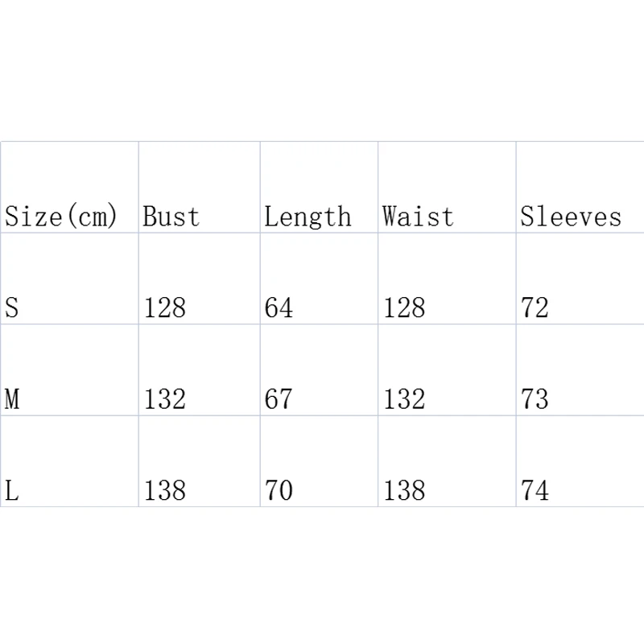Image resolution: width=644 pixels, height=644 pixels.
Task: Select the Waist column header
Action: (x=418, y=216)
